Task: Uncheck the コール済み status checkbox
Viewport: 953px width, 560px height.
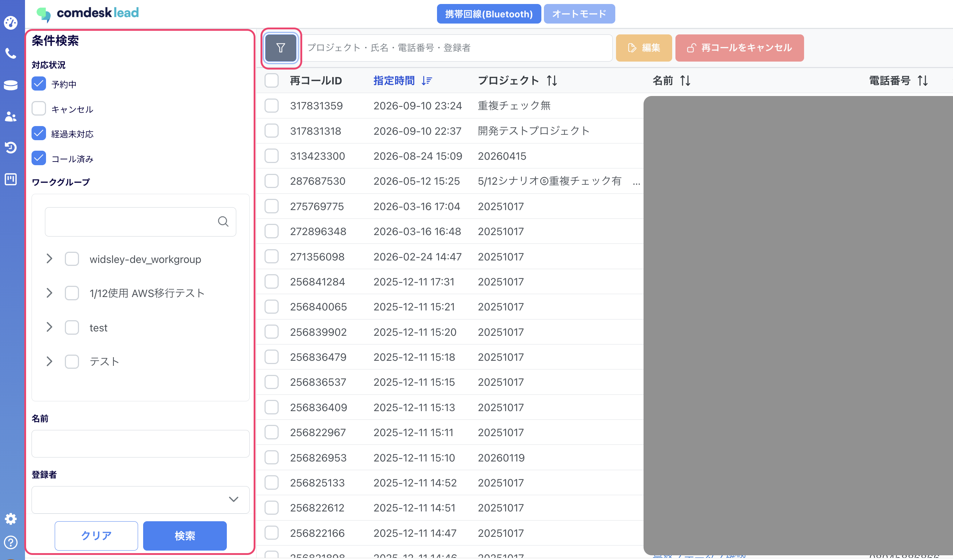Action: click(38, 158)
